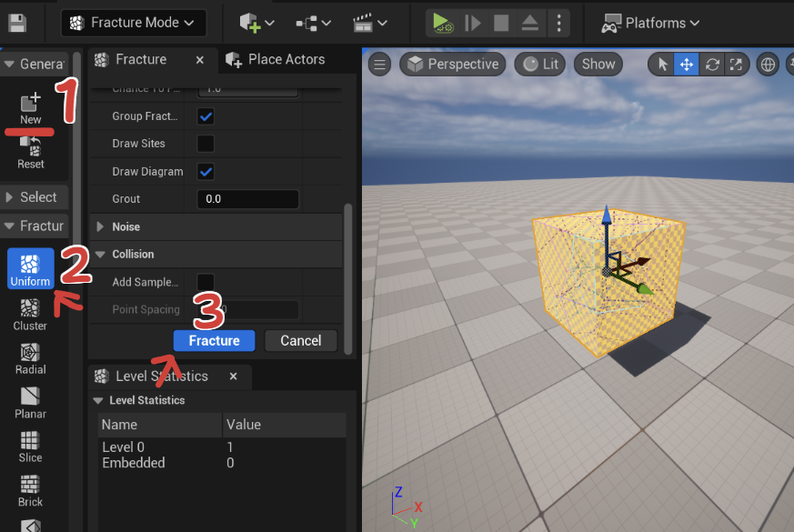Select the Planar fracture tool
The image size is (794, 532).
click(x=30, y=404)
